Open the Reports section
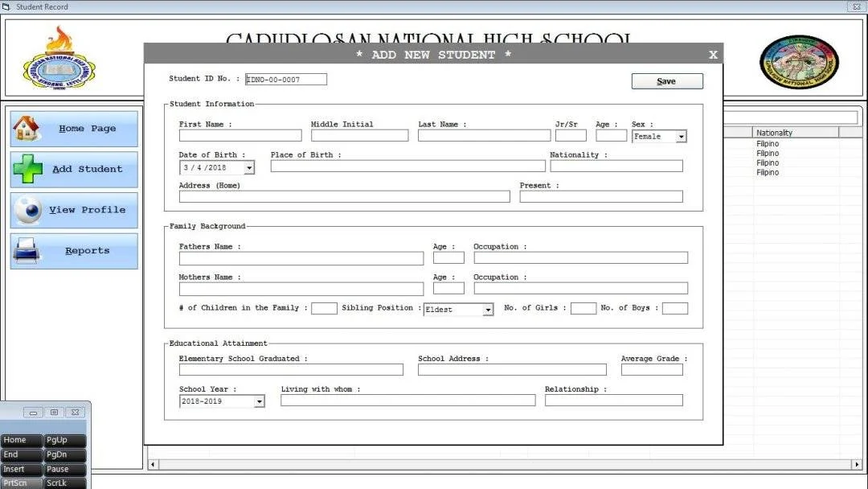The image size is (868, 489). pyautogui.click(x=74, y=251)
